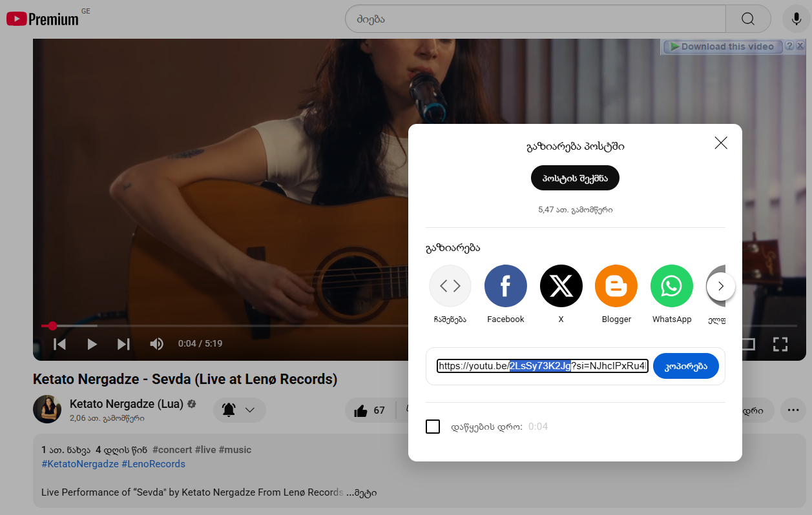Open notification bell dropdown
Screen dimensions: 812x515
[x=240, y=410]
